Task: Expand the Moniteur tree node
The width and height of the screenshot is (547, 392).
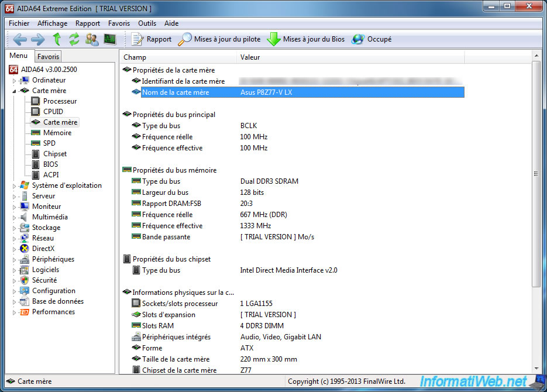Action: click(x=14, y=207)
